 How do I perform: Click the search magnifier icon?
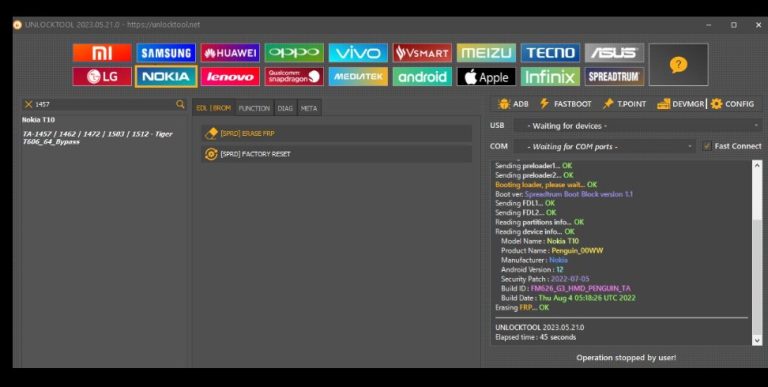[180, 104]
